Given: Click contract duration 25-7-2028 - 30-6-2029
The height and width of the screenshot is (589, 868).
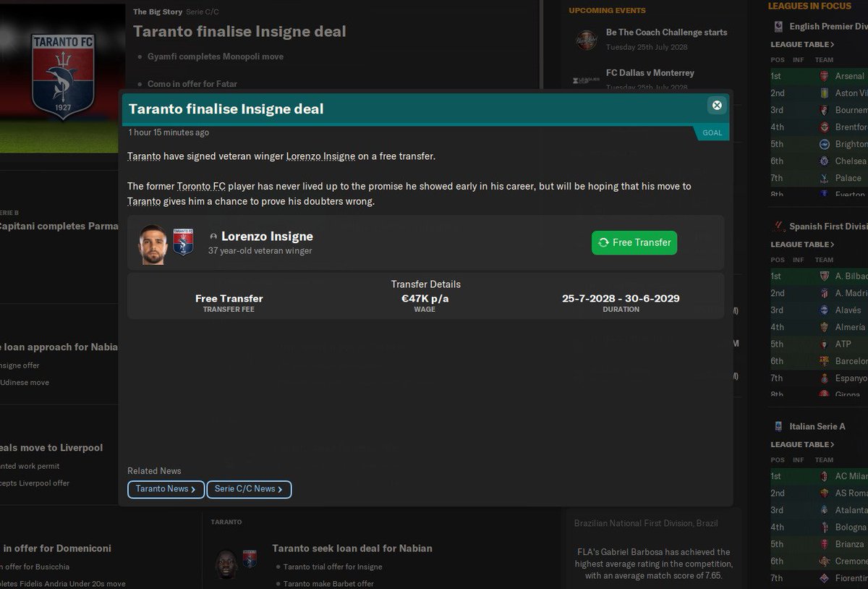Looking at the screenshot, I should (621, 298).
